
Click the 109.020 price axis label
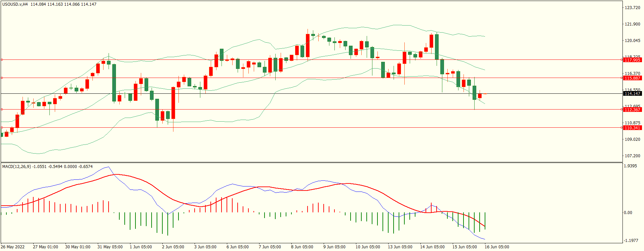[x=632, y=139]
